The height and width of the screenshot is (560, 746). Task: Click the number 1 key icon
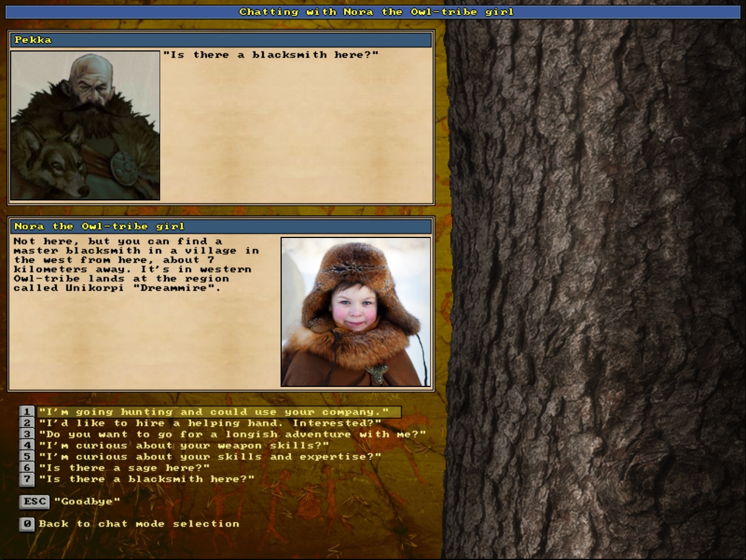27,412
